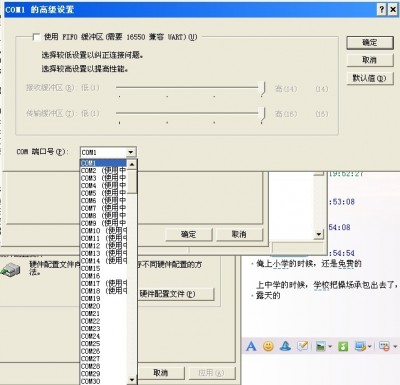Viewport: 400px width, 385px height.
Task: Select COM11 in the port list
Action: tap(104, 238)
